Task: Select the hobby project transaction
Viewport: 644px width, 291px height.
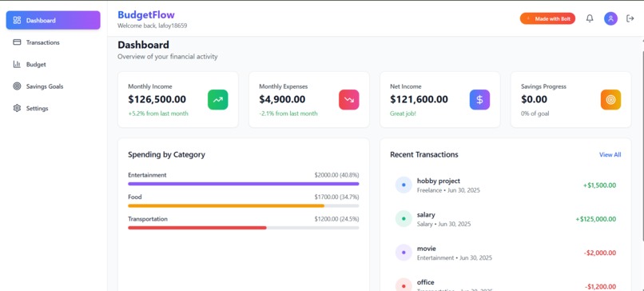Action: [506, 185]
